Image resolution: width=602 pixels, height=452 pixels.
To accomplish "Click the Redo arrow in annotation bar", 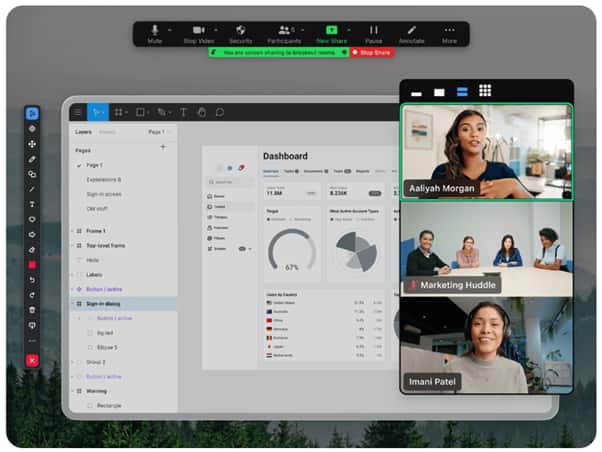I will [32, 295].
